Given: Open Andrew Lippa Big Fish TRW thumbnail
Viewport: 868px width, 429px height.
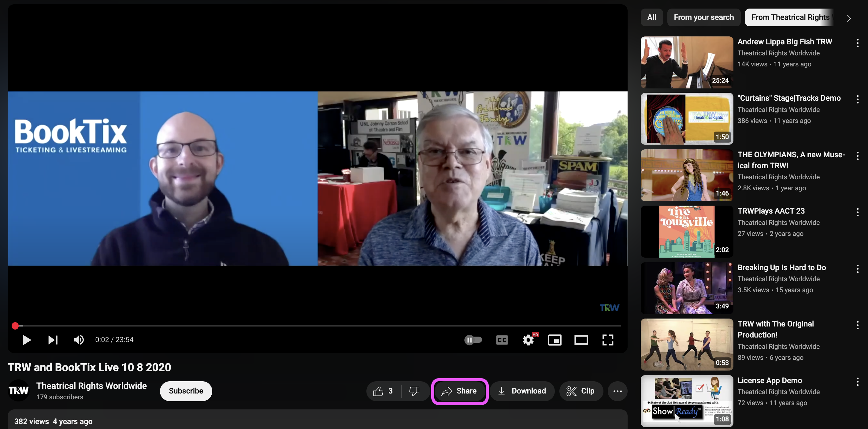Looking at the screenshot, I should (687, 62).
